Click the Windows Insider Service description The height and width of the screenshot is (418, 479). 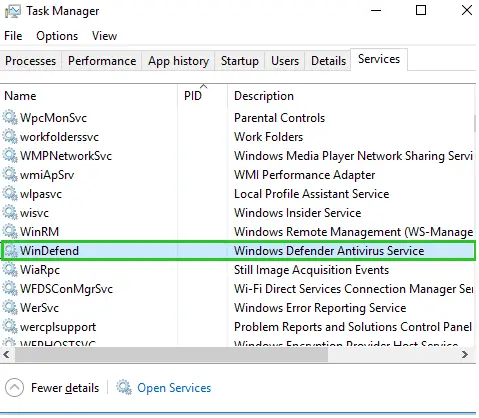(297, 213)
